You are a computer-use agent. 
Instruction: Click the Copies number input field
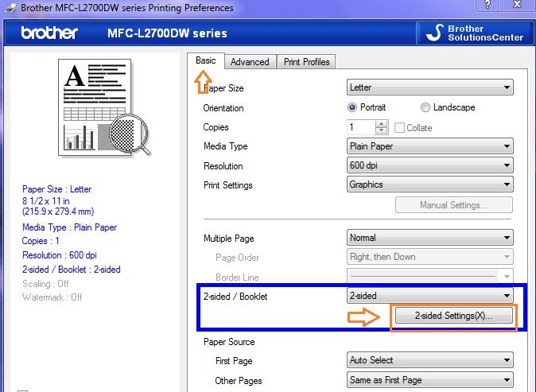(361, 127)
